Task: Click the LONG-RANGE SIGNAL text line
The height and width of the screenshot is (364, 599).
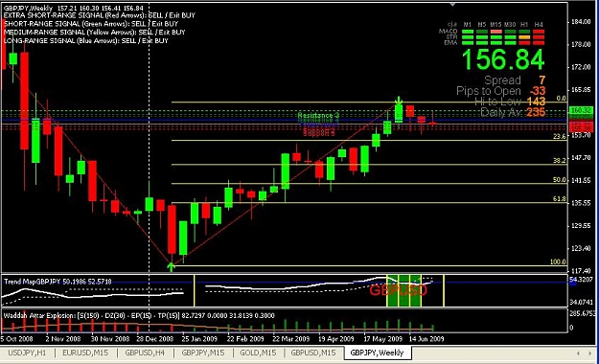Action: [85, 40]
